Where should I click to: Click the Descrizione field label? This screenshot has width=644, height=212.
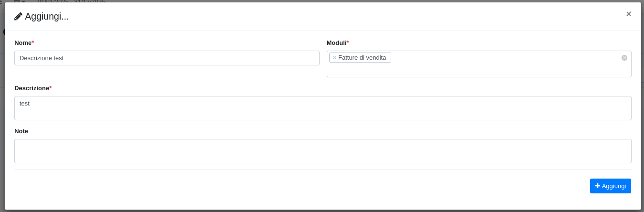tap(32, 88)
